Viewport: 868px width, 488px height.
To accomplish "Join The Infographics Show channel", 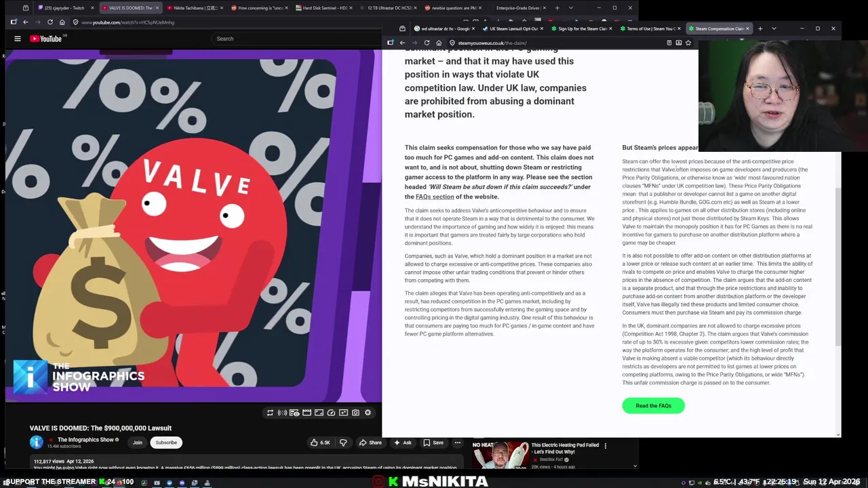I will 138,443.
